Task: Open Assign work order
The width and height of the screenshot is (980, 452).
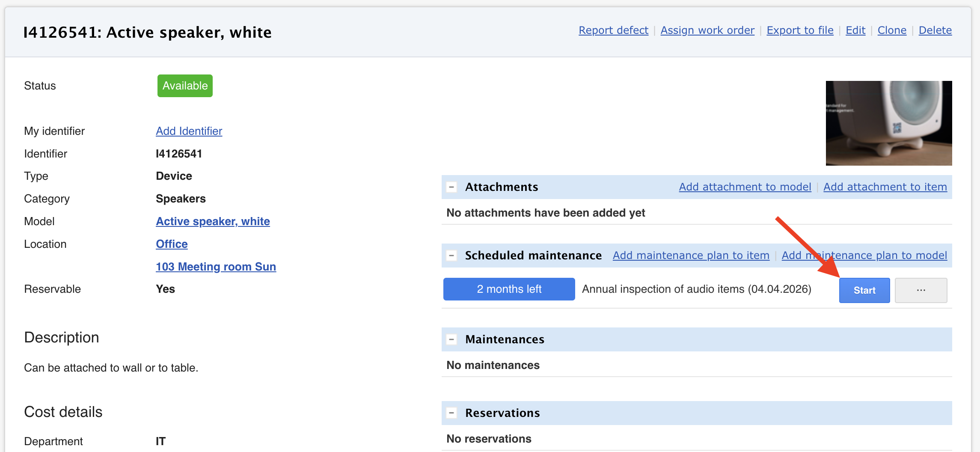Action: 707,30
